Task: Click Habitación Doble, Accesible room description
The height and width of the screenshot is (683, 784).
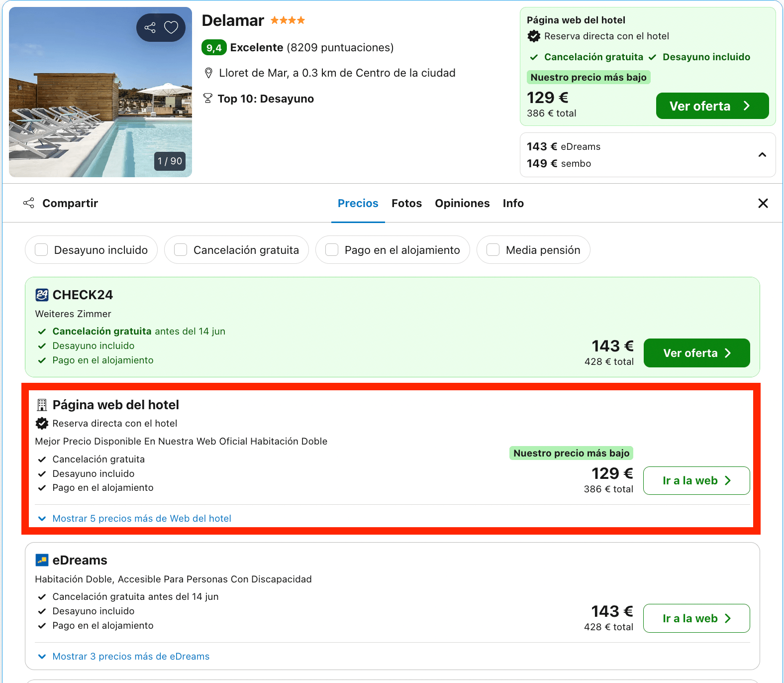Action: point(174,579)
